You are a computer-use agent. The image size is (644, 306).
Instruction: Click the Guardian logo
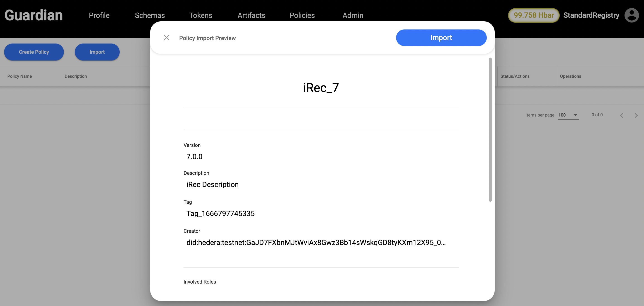(x=34, y=15)
